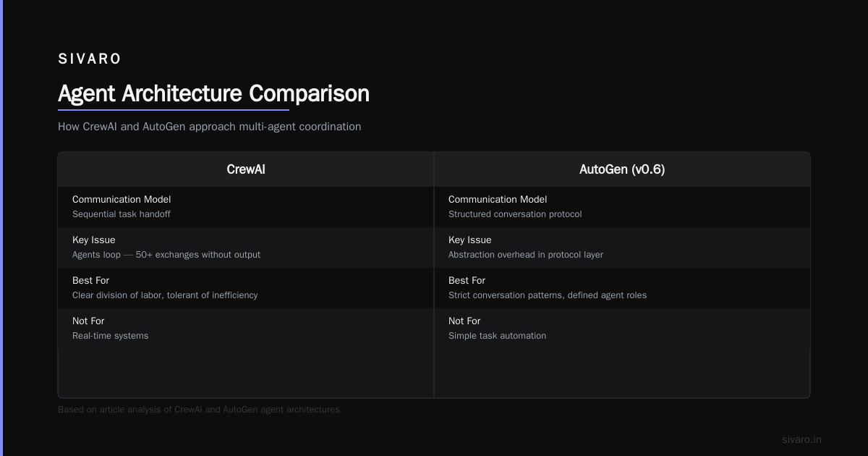Click AutoGen's Key Issue label
The height and width of the screenshot is (456, 868).
coord(470,240)
